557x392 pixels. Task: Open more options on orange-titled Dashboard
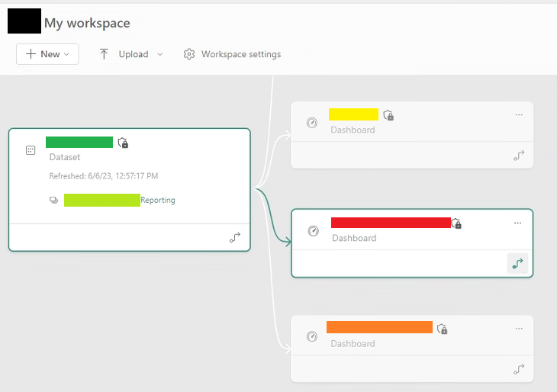coord(519,329)
